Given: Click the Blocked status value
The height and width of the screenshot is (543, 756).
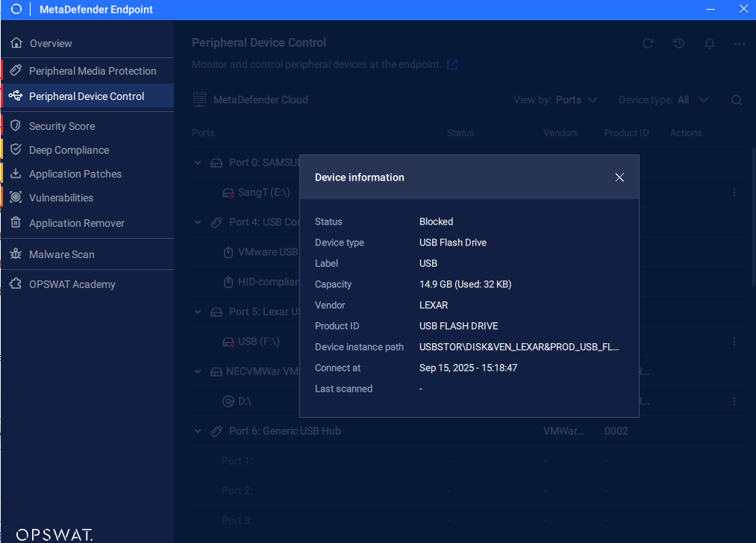Looking at the screenshot, I should click(437, 222).
